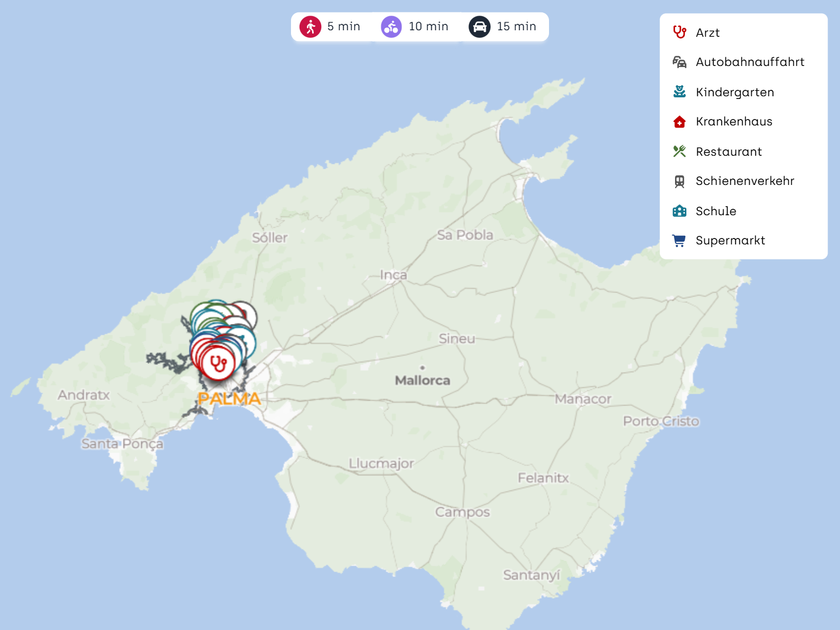Click the doctor stethoscope marker on map
Image resolution: width=840 pixels, height=630 pixels.
tap(218, 363)
